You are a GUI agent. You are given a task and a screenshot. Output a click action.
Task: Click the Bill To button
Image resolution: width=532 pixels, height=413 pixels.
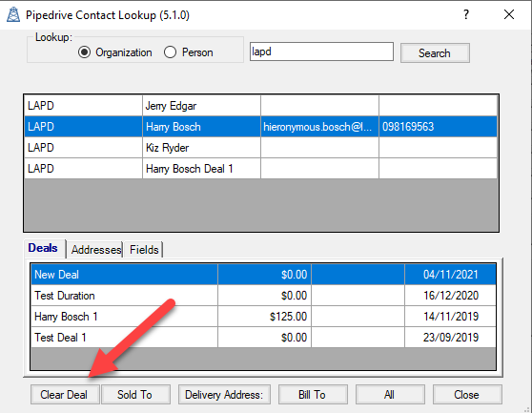pos(313,394)
